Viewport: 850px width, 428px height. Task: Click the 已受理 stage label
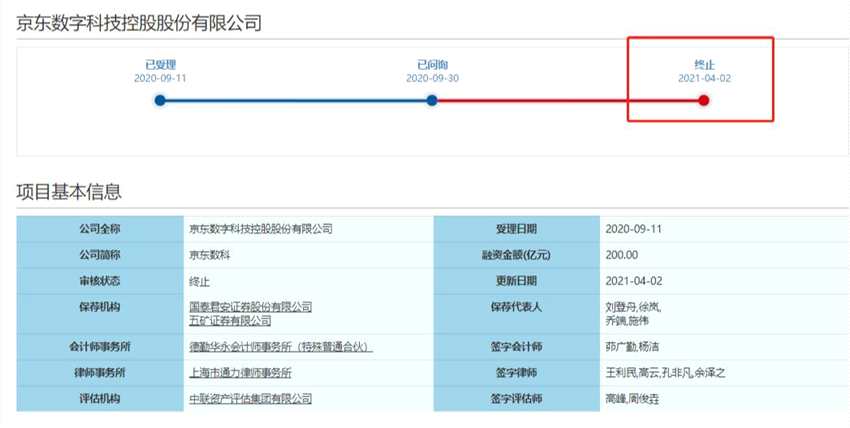tap(160, 65)
